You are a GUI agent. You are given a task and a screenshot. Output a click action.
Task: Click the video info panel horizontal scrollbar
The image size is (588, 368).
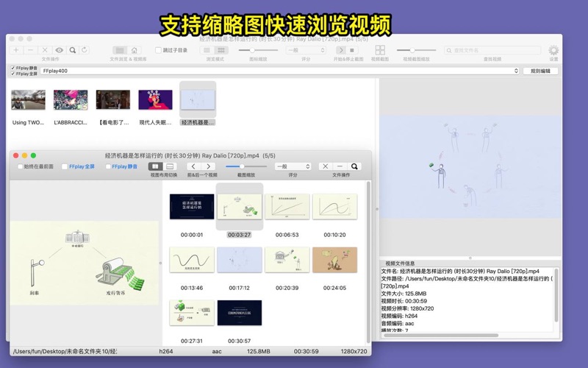440,336
